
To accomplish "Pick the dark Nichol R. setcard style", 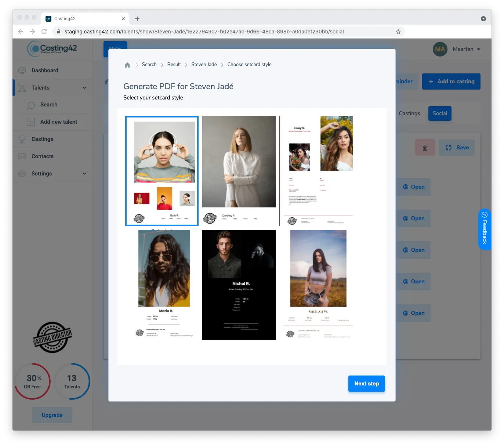I will (x=239, y=285).
